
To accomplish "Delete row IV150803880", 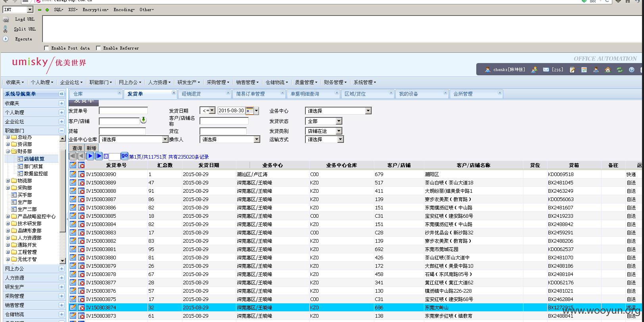I will pos(81,257).
